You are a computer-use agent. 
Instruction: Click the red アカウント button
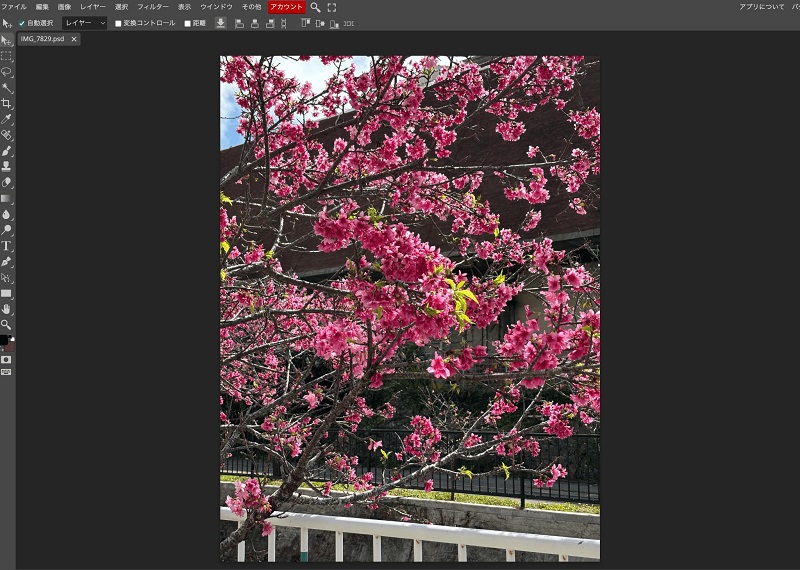(287, 7)
